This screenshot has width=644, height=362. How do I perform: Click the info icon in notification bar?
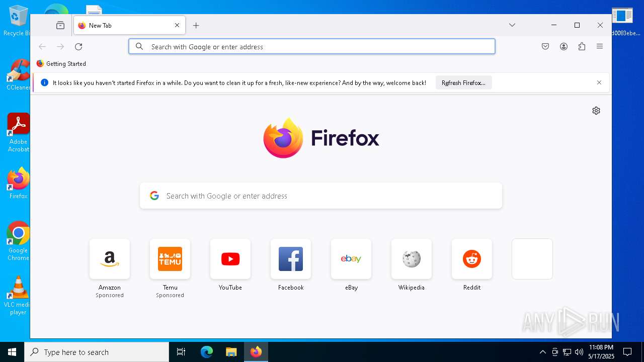coord(44,82)
